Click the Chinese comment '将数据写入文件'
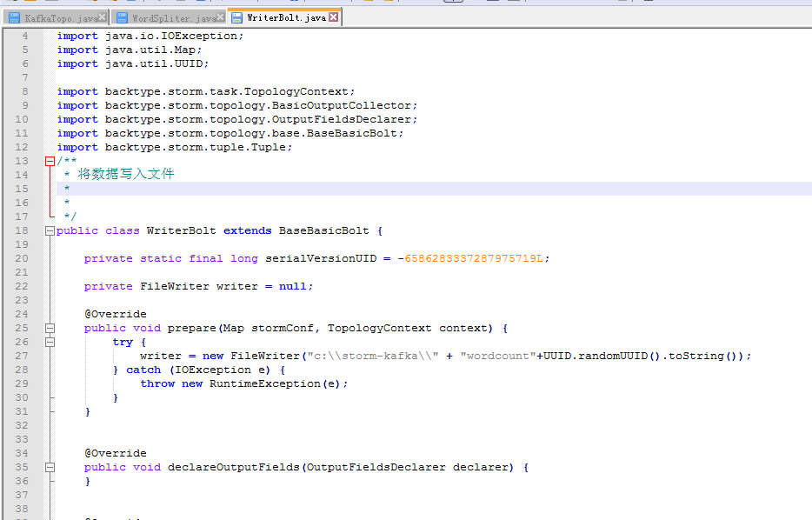 (126, 174)
